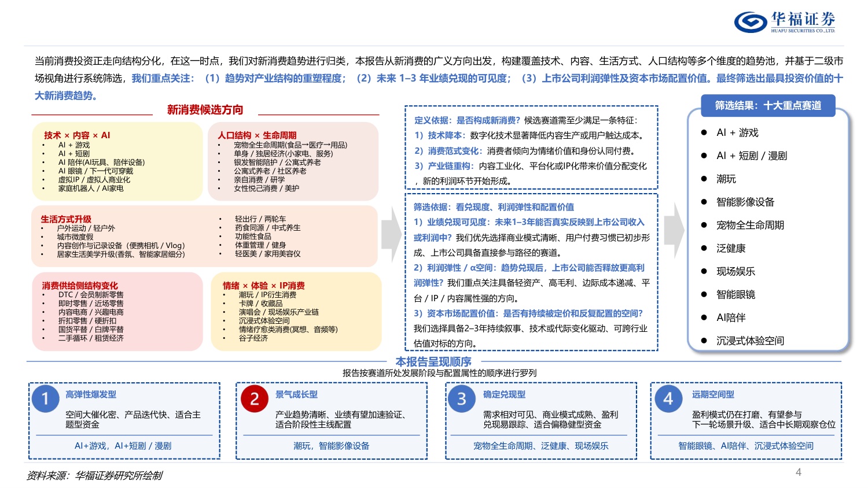The width and height of the screenshot is (868, 488).
Task: Click 智能眼镜 in the results list
Action: (x=735, y=294)
